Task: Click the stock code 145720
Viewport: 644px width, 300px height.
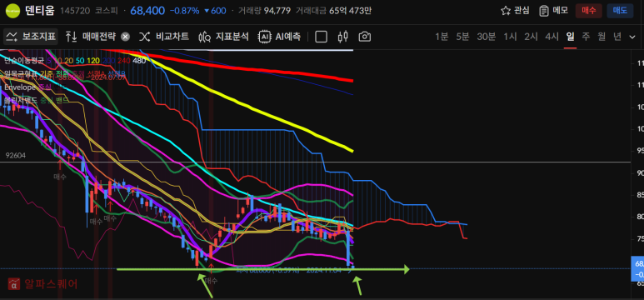Action: pyautogui.click(x=75, y=11)
